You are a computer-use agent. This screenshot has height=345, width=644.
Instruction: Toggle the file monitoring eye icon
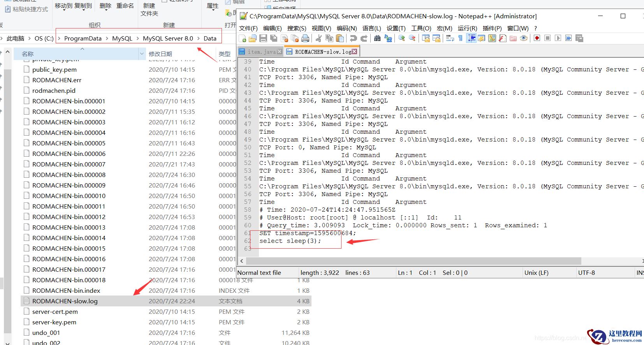coord(524,38)
